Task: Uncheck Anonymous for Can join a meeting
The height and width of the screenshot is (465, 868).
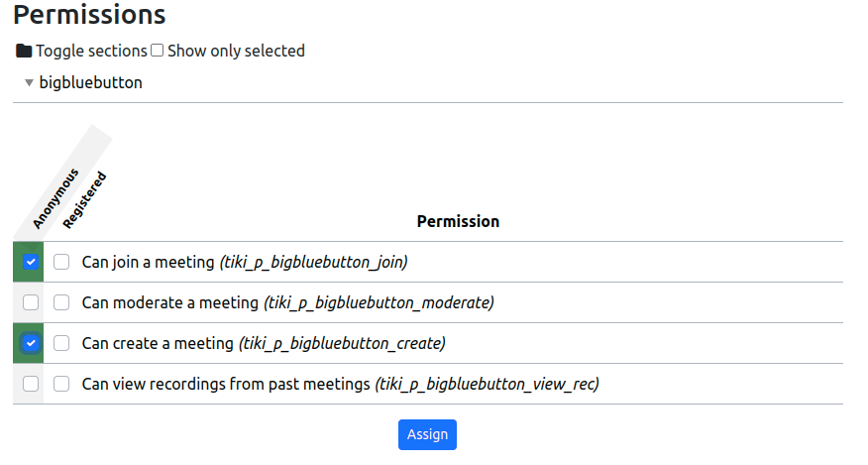Action: (x=31, y=262)
